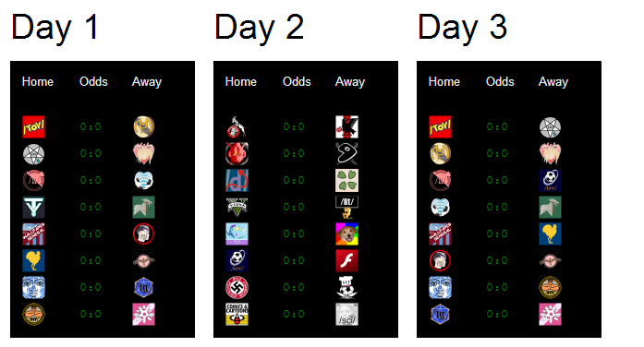Click the 0:0 odds beside /toy/ in Day 1
This screenshot has height=347, width=644.
[x=91, y=126]
